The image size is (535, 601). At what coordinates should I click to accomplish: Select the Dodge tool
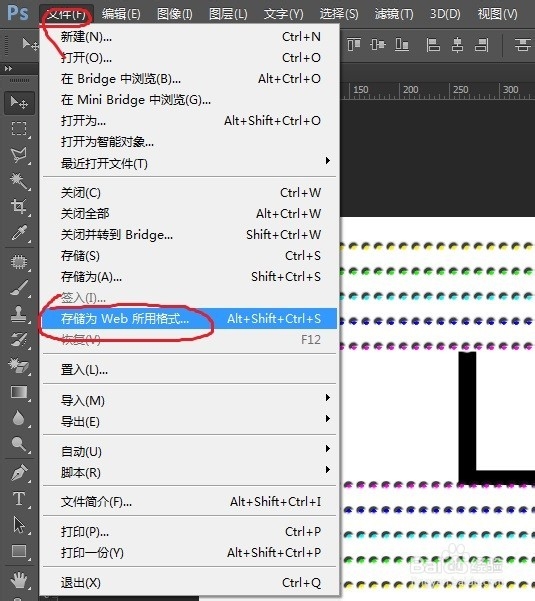click(x=19, y=443)
